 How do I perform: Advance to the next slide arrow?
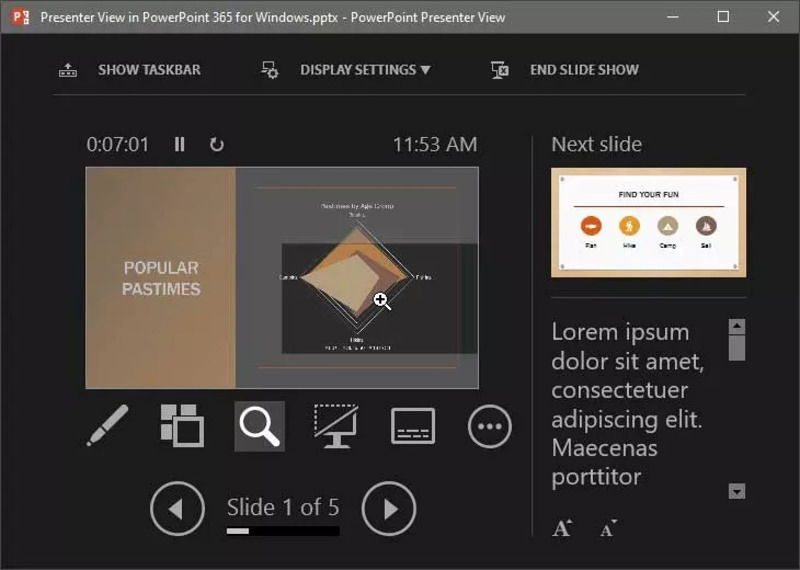point(389,509)
